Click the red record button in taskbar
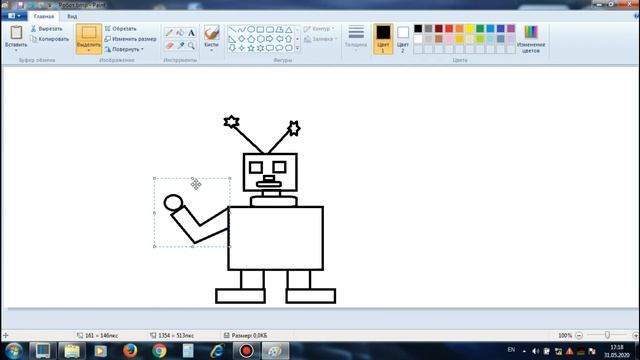The height and width of the screenshot is (360, 640). [x=246, y=351]
